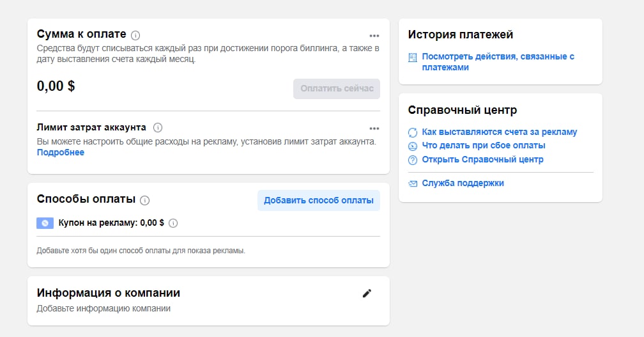Open Открыть Справочный центр link
644x337 pixels.
[x=482, y=159]
